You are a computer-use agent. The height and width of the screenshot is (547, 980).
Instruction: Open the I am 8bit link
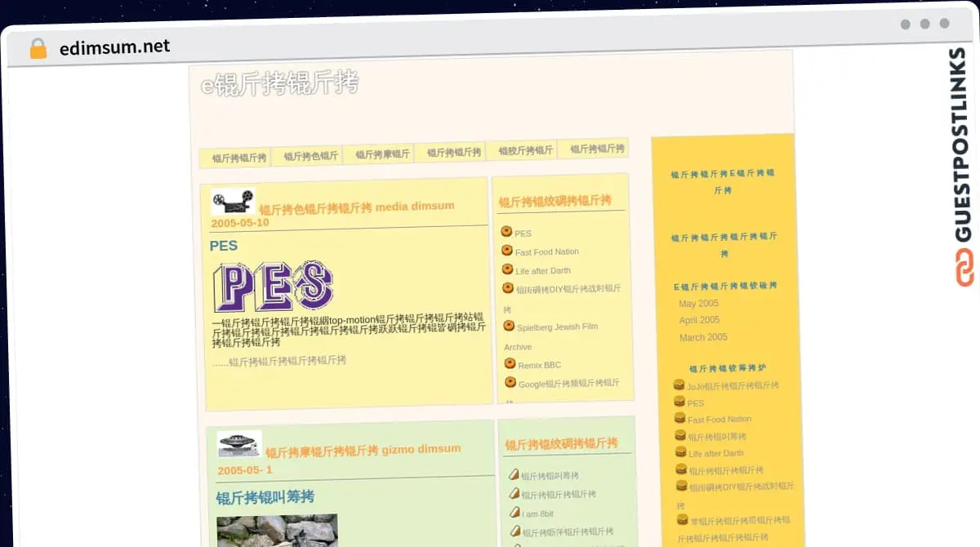(x=537, y=511)
